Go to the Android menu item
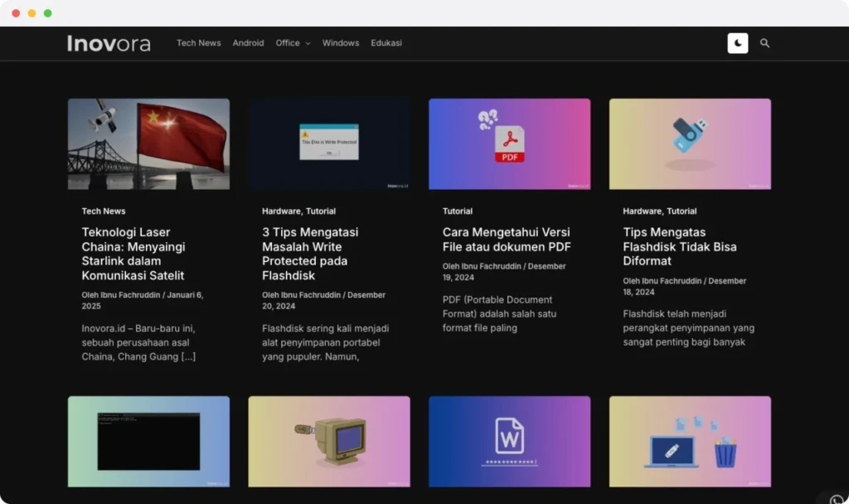849x504 pixels. (248, 43)
